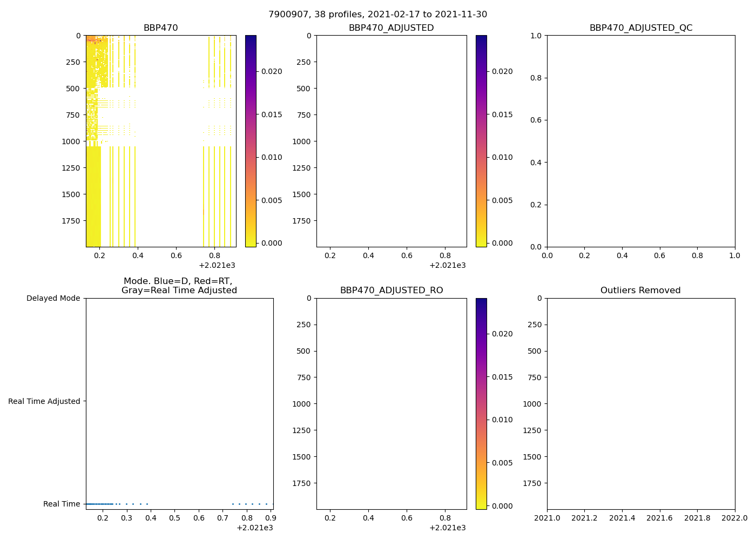This screenshot has width=756, height=540.
Task: Click the 'Real Time Adjusted' y-axis label
Action: point(44,401)
